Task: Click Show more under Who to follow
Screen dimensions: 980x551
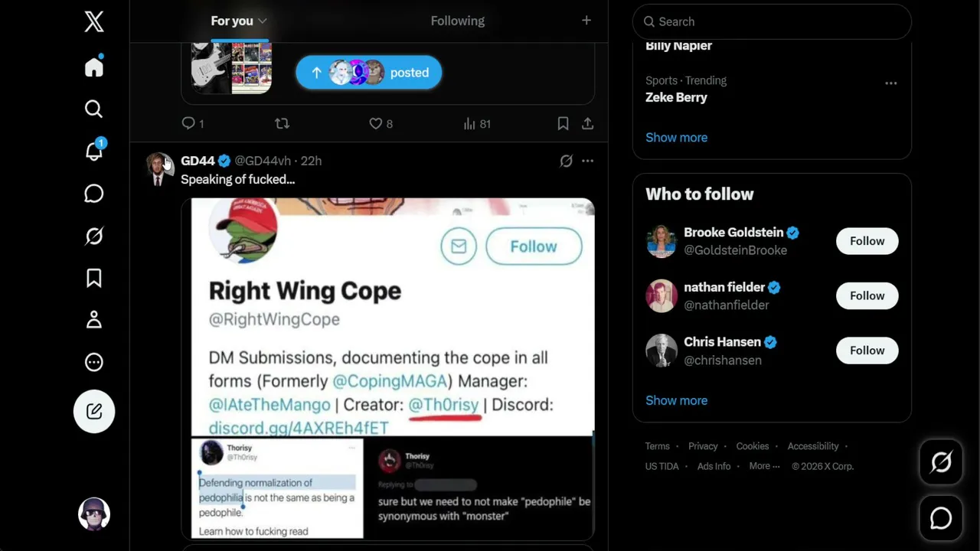Action: [x=676, y=400]
